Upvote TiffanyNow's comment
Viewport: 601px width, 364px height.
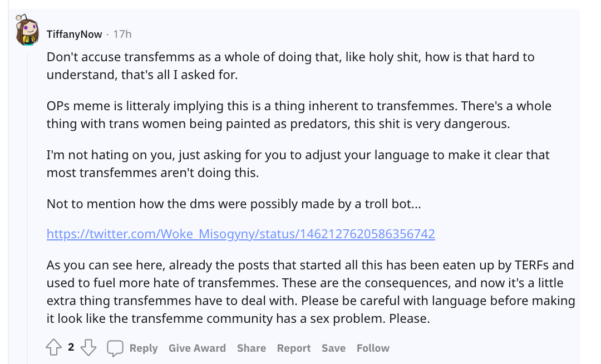pos(53,347)
